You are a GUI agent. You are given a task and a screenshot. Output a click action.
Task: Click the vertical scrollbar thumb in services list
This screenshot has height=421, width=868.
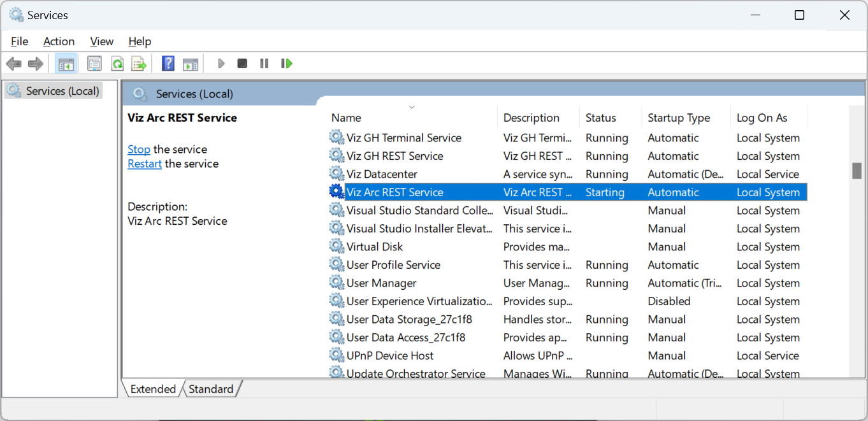point(857,171)
